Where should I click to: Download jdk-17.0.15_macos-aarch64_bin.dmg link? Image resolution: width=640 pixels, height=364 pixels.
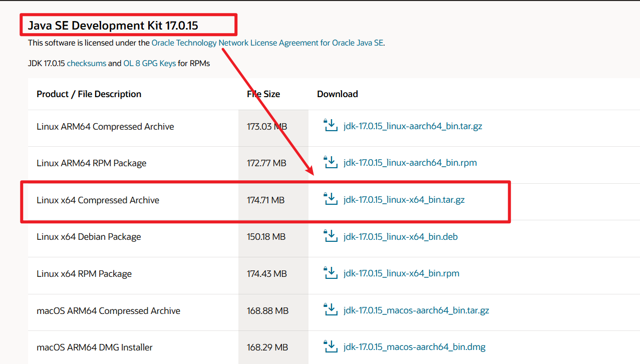click(415, 347)
